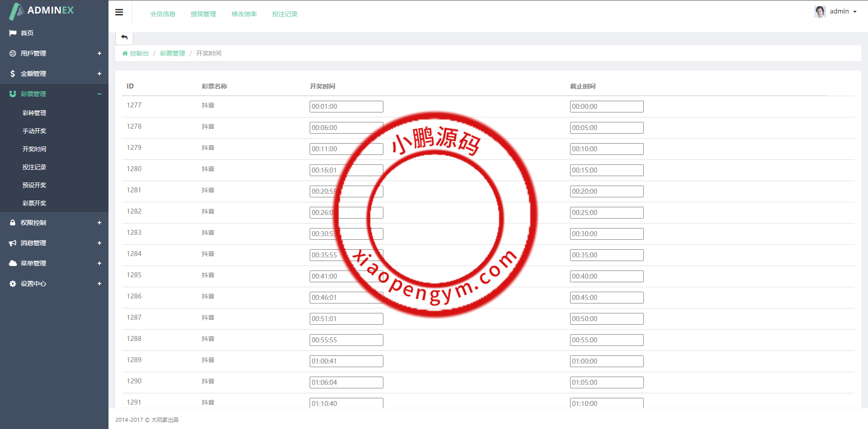Click the admin avatar picture
Viewport: 868px width, 429px height.
820,11
